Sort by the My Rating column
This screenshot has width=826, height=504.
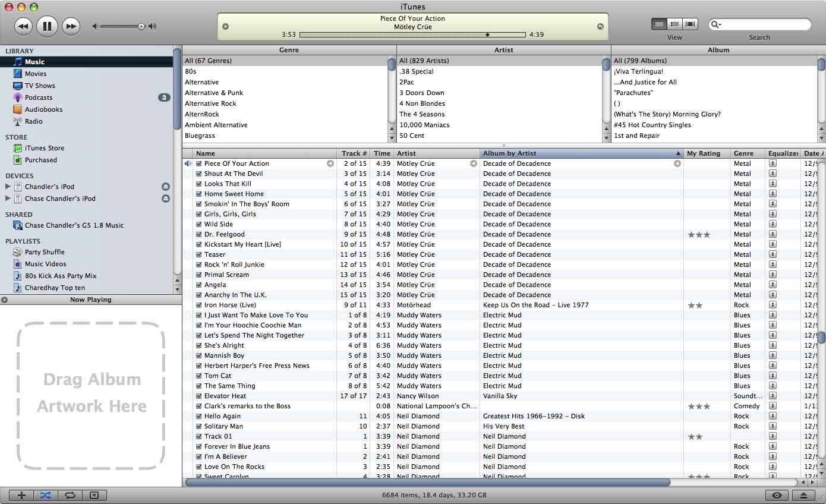pos(707,153)
